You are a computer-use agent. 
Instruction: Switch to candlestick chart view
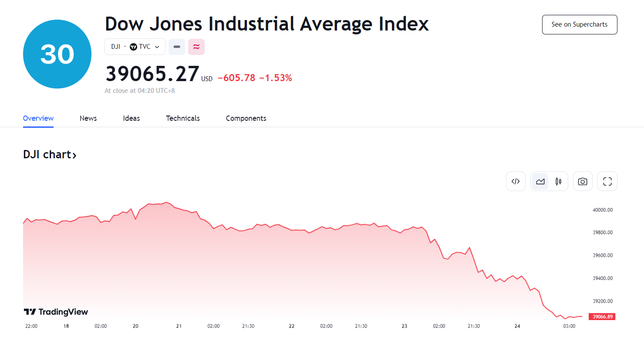[558, 181]
